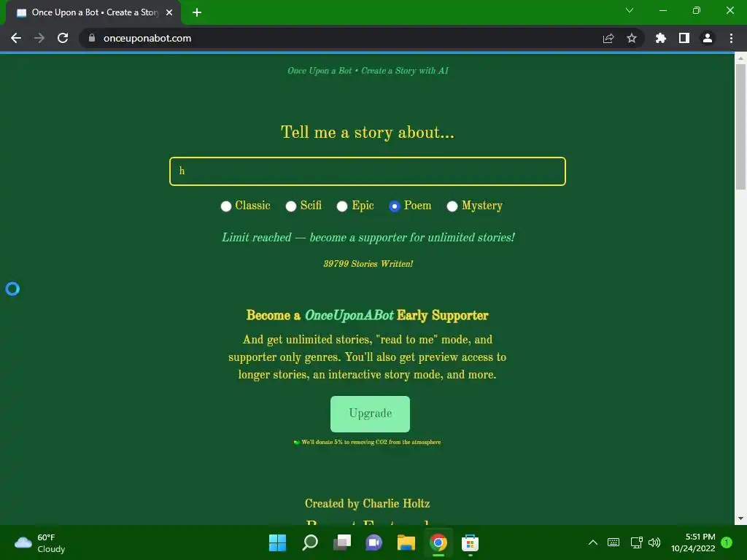Open the Windows Start menu
The width and height of the screenshot is (747, 560).
click(277, 542)
